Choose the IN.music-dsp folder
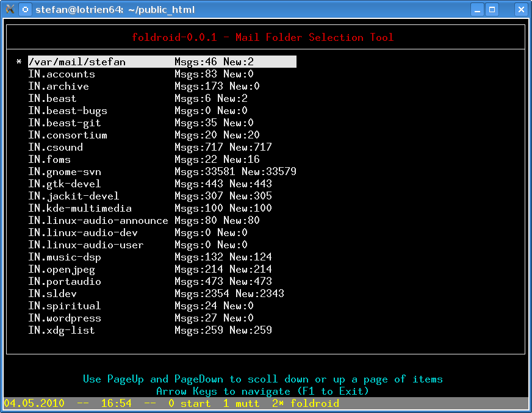This screenshot has width=532, height=413. pos(65,257)
